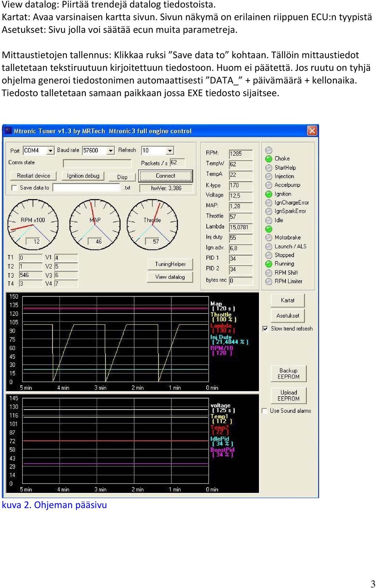Click Upload EEPROM button
The width and height of the screenshot is (376, 588).
click(x=289, y=396)
